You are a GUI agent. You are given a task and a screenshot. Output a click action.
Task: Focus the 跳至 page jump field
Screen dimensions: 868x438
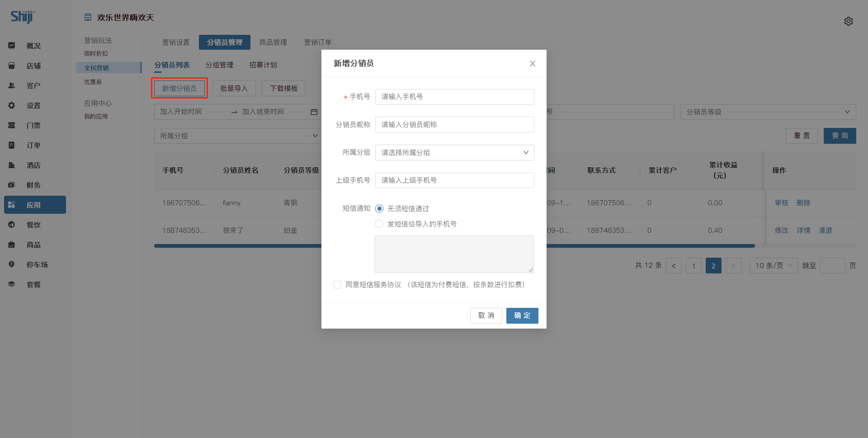(x=832, y=266)
